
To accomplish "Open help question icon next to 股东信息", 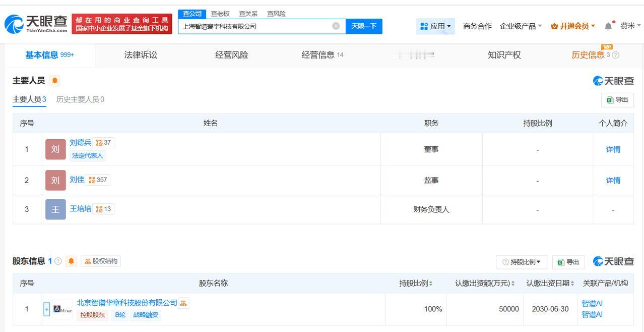I will [58, 261].
